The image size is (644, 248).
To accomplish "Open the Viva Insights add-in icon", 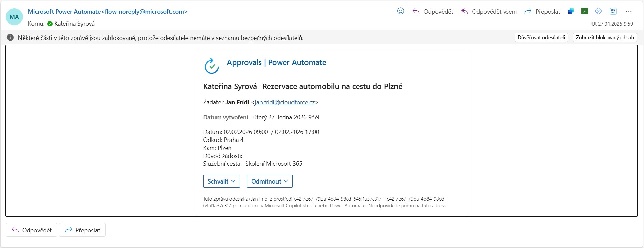I will 598,11.
